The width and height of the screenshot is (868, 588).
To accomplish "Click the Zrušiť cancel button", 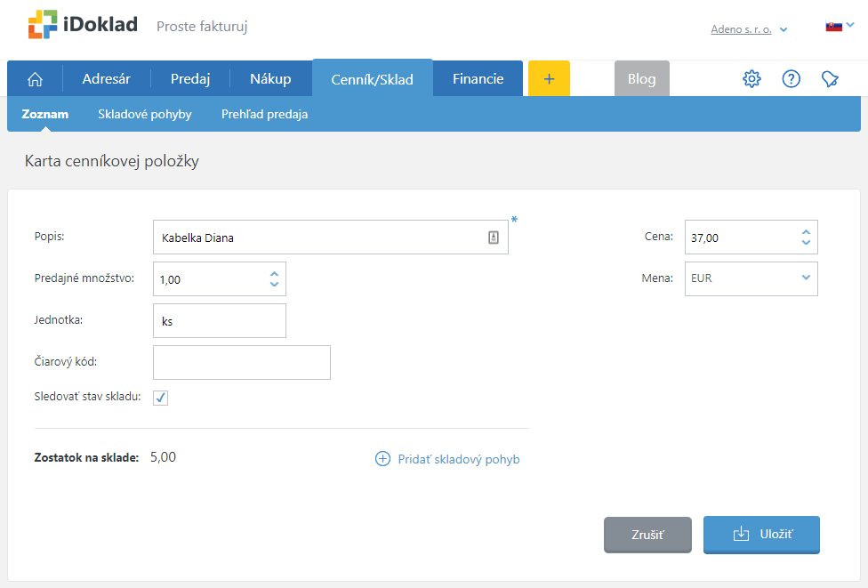I will pos(647,535).
